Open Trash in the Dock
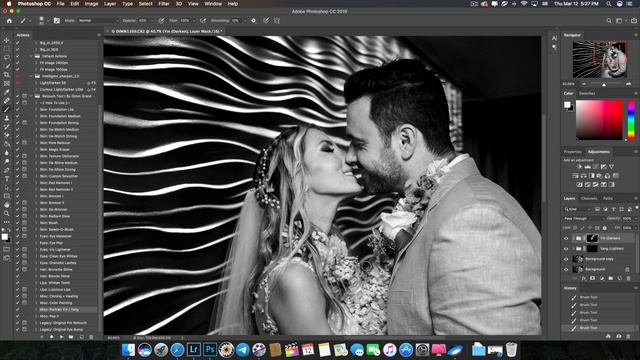Image resolution: width=640 pixels, height=360 pixels. (x=511, y=349)
